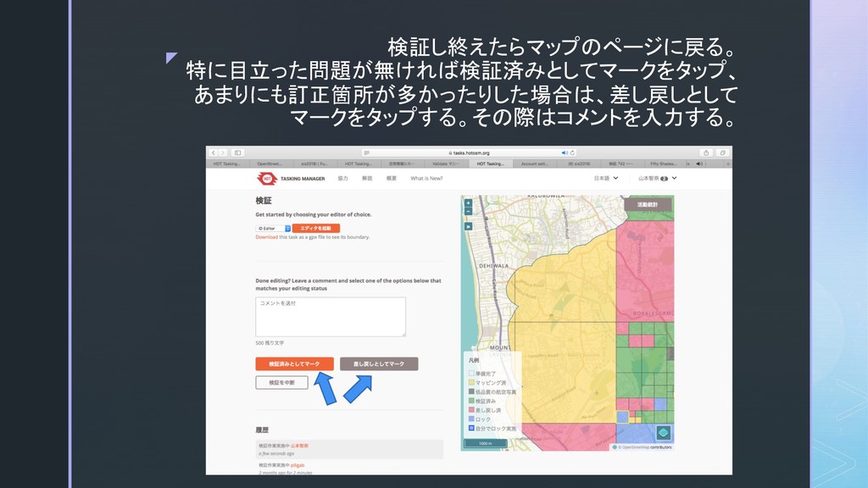Switch to the sis2018i | Fu... tab
Screen dimensions: 868x488
(x=314, y=164)
